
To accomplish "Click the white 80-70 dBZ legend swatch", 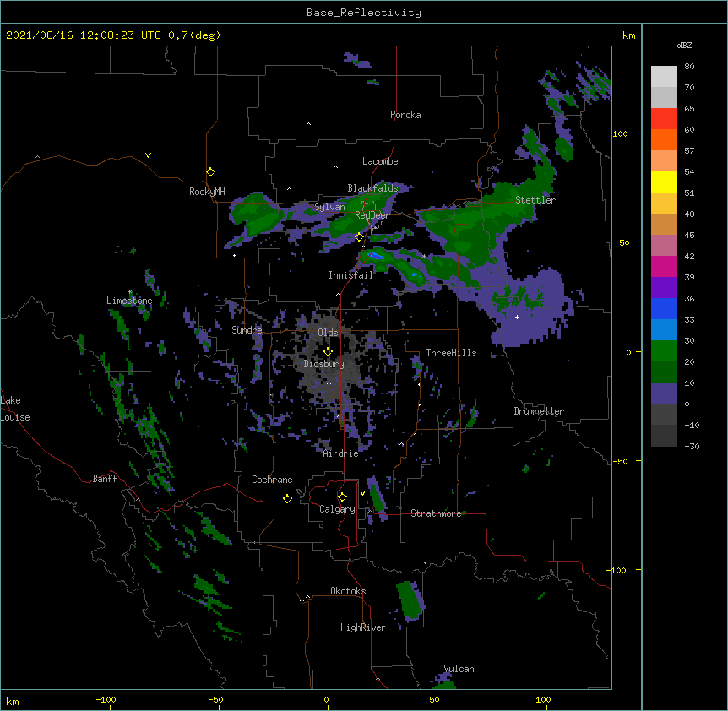I will pyautogui.click(x=664, y=76).
